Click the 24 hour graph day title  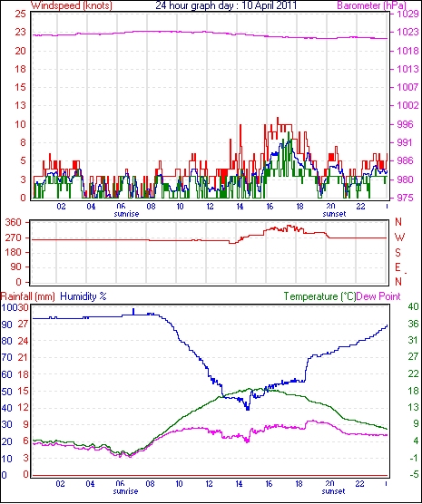point(226,5)
